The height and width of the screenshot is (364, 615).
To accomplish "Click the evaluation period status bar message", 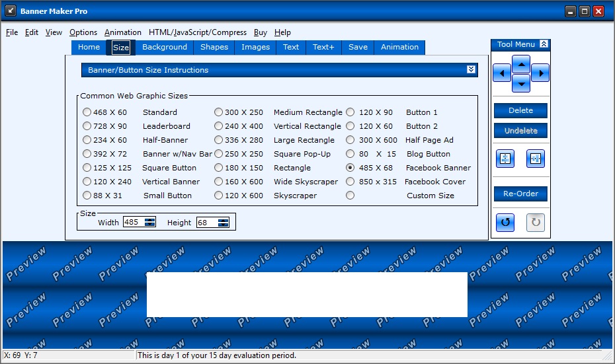I will click(217, 355).
